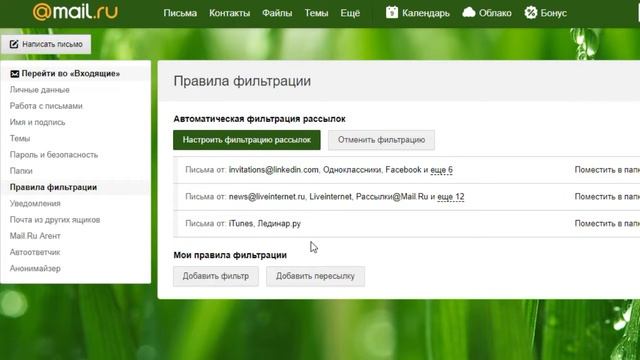Image resolution: width=640 pixels, height=360 pixels.
Task: Open Имя и подпись settings
Action: click(38, 122)
